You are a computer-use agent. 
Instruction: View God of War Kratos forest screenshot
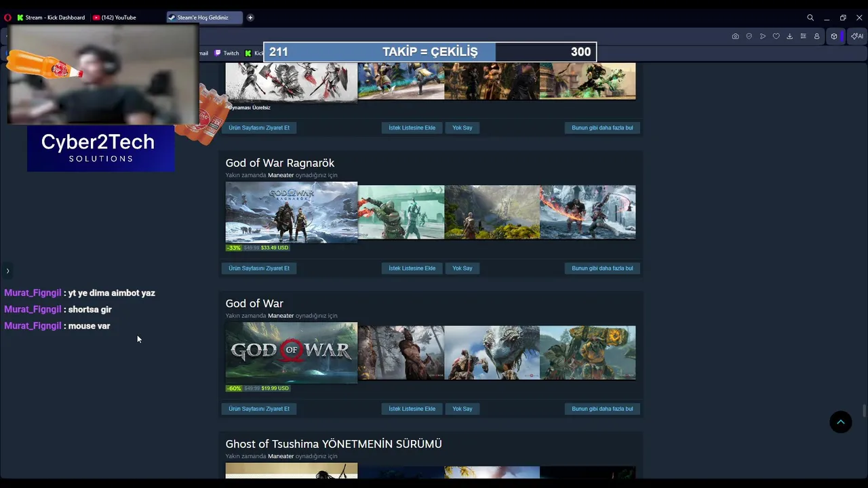[x=401, y=352]
